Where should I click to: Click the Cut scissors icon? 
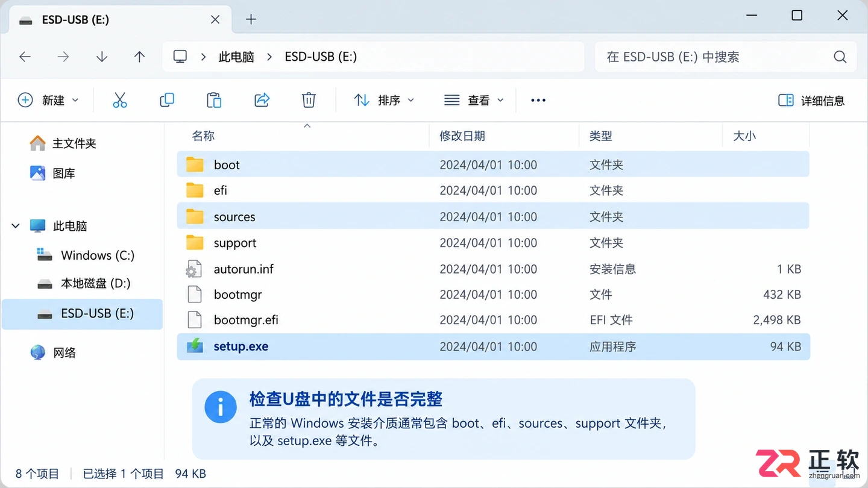[120, 100]
